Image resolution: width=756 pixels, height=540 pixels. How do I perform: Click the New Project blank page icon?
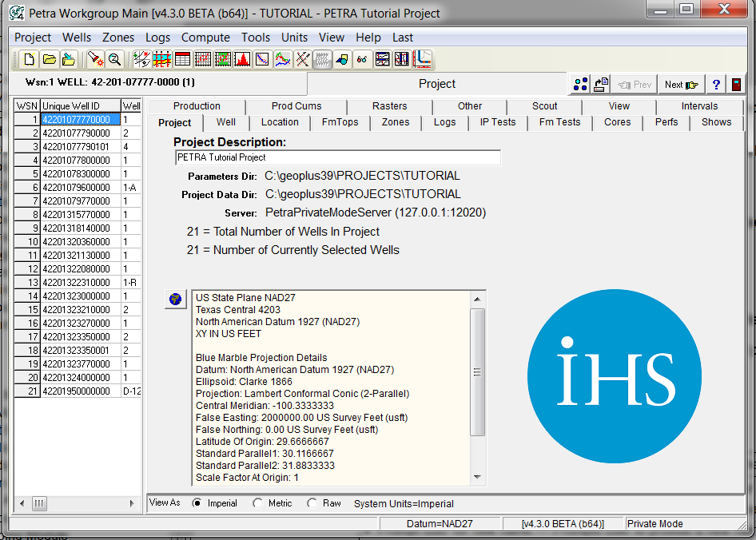pos(29,60)
